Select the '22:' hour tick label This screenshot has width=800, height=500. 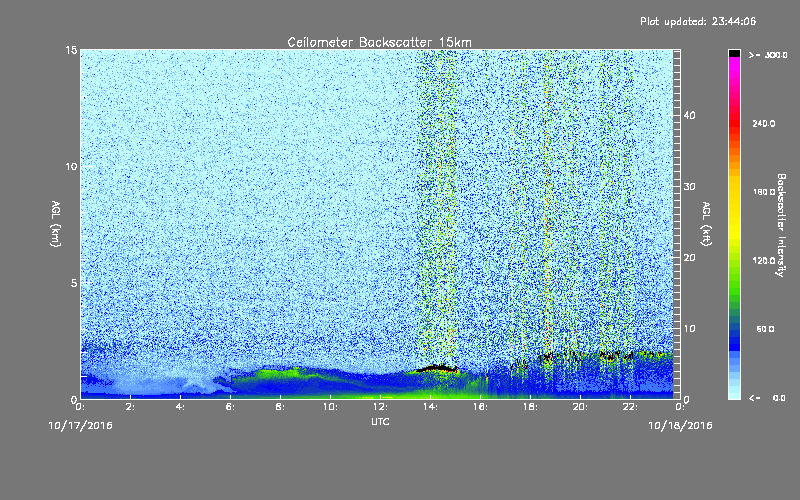(x=631, y=407)
